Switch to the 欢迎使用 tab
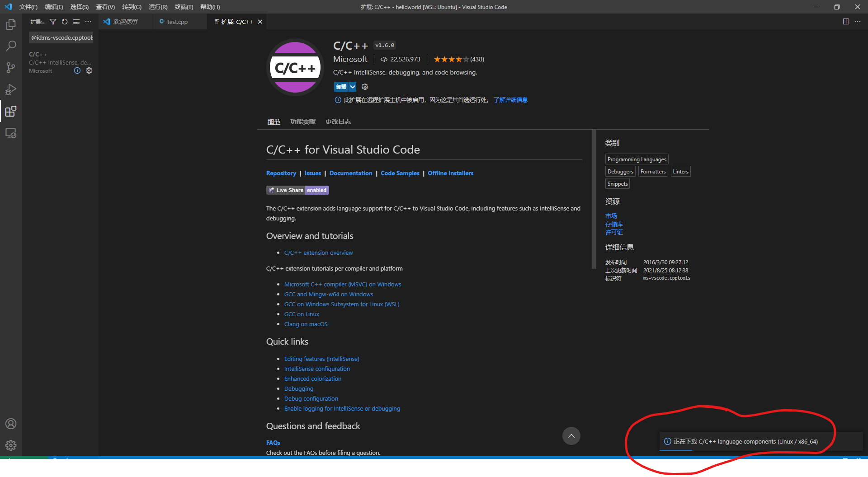This screenshot has height=477, width=868. 125,22
